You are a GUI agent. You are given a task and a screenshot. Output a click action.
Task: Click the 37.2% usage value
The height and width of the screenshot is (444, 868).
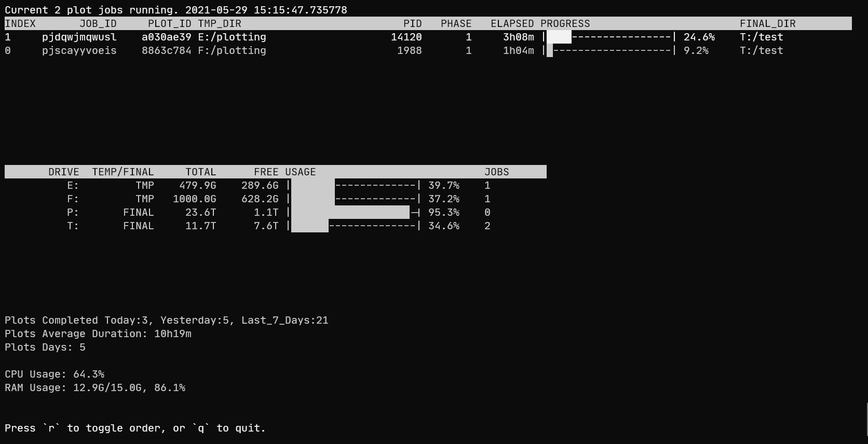pyautogui.click(x=444, y=199)
